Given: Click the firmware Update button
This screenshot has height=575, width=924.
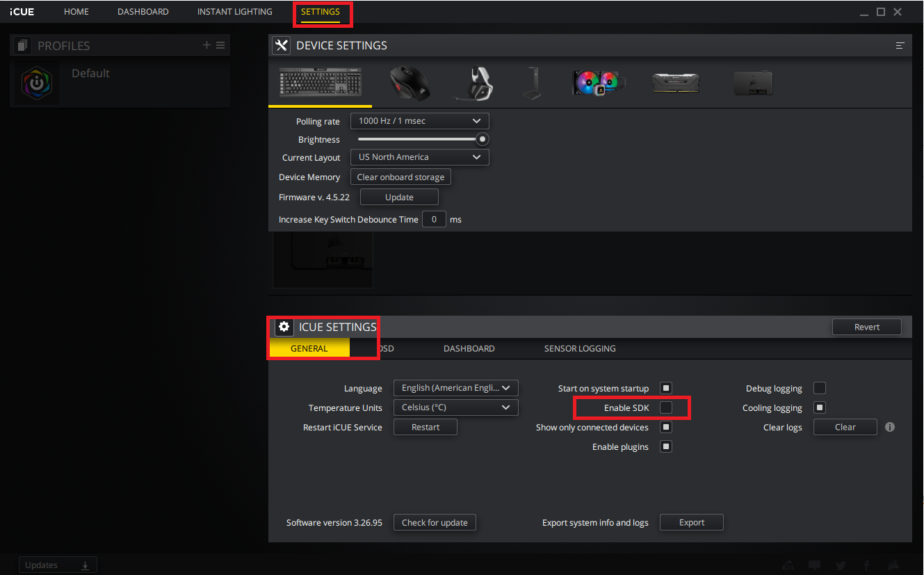Looking at the screenshot, I should tap(399, 197).
